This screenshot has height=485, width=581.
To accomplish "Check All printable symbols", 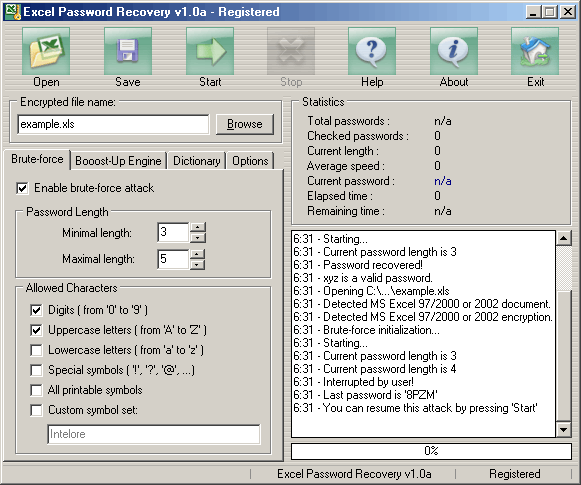I will point(36,390).
